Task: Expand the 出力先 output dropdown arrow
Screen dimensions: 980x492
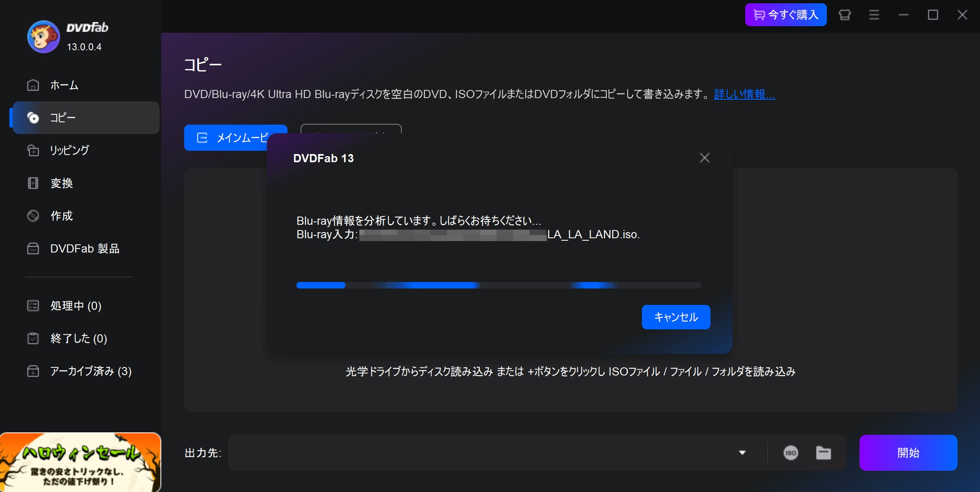Action: 742,453
